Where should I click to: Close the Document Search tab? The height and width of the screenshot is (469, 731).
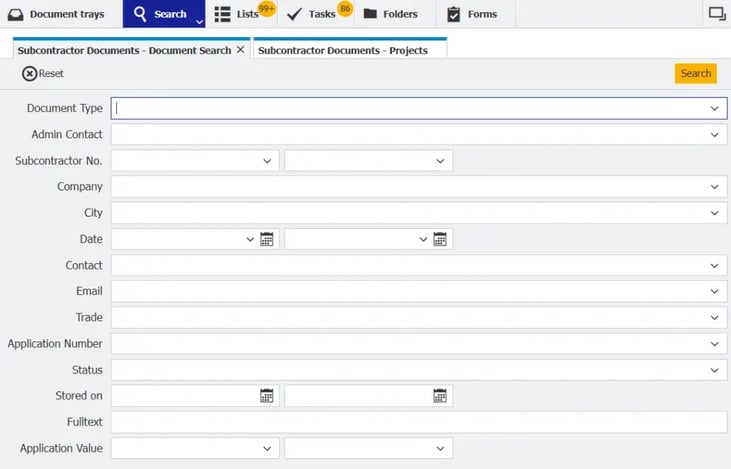pos(241,49)
